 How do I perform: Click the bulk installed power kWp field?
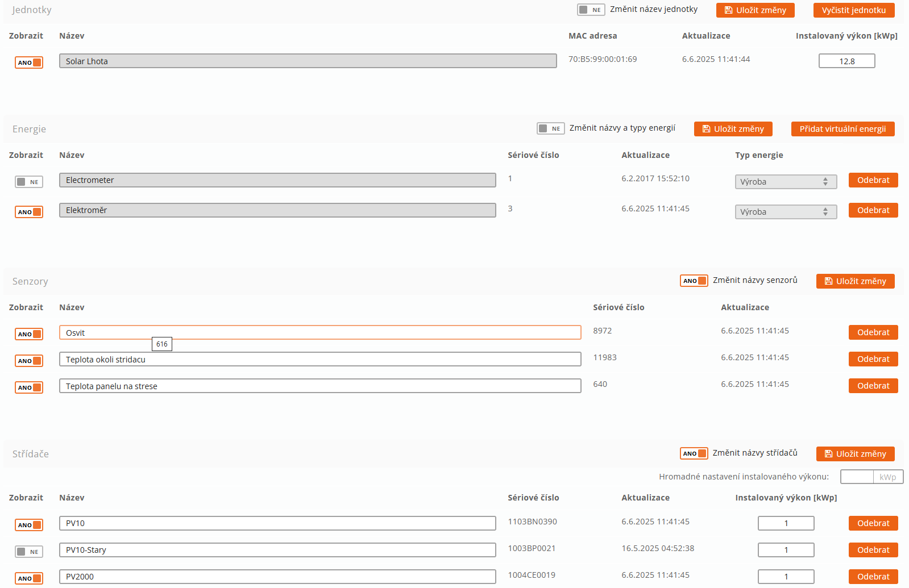pos(856,477)
